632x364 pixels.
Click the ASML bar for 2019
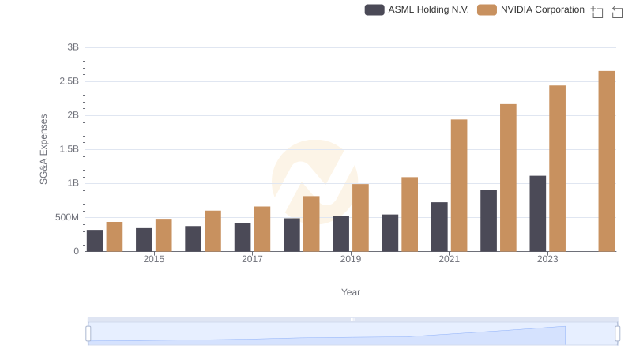pos(340,234)
